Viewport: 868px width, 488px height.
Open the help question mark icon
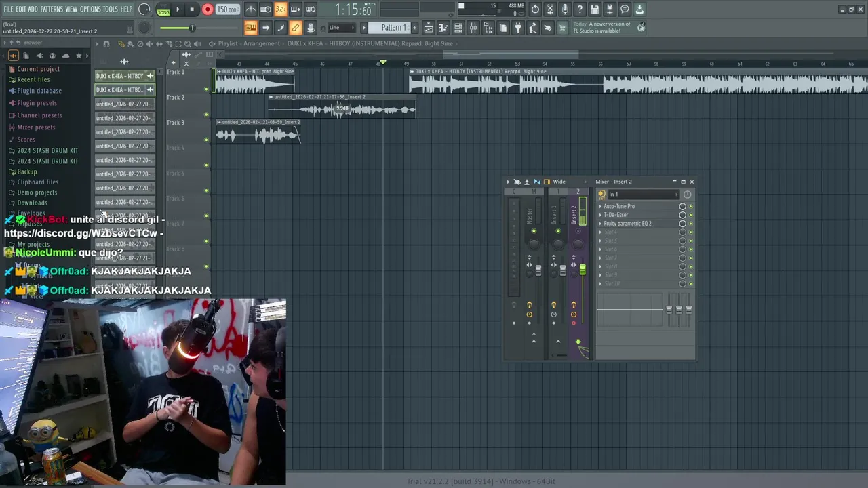[x=580, y=9]
